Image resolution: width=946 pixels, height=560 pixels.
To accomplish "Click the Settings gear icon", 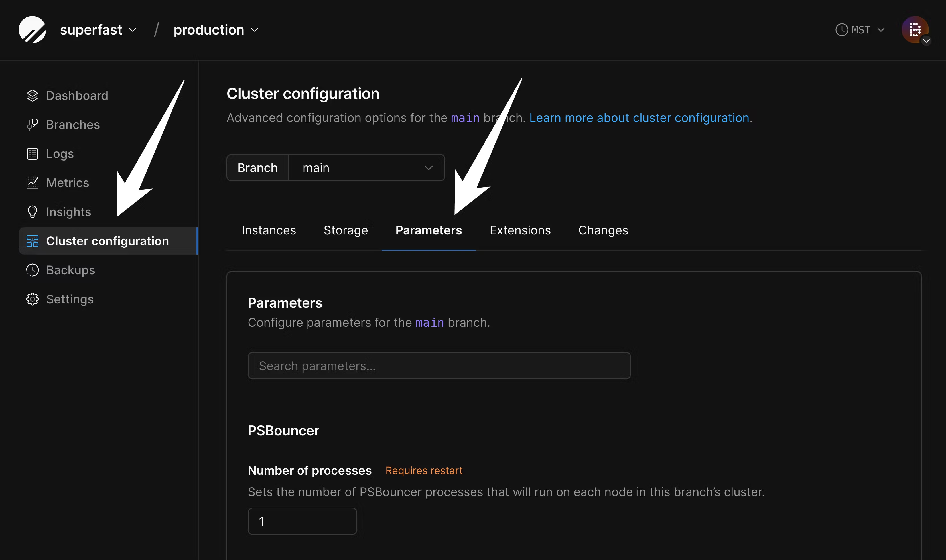I will pos(33,299).
